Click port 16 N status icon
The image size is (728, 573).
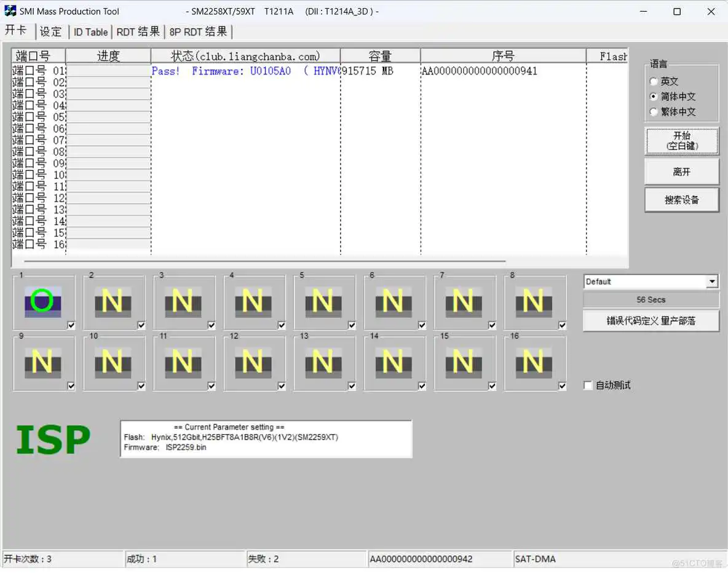533,363
